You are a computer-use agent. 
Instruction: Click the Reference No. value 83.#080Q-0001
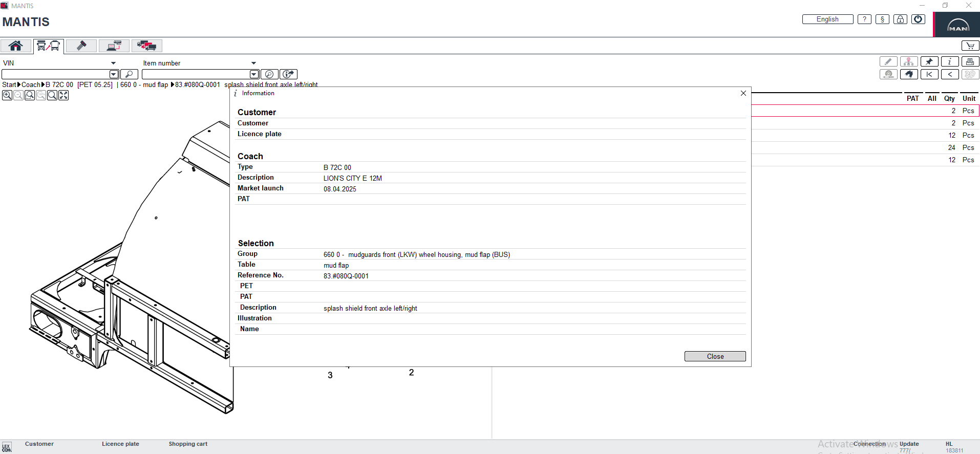tap(346, 276)
